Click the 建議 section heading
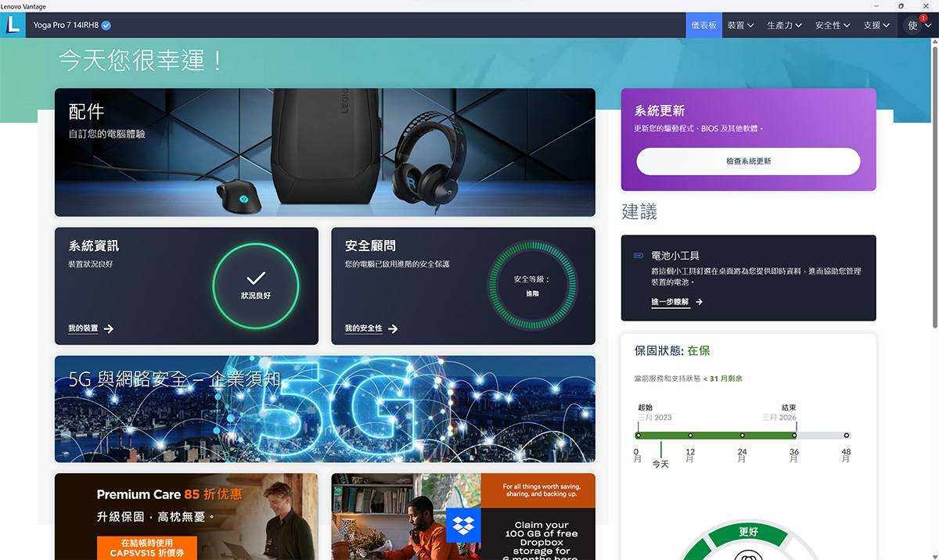 coord(639,212)
